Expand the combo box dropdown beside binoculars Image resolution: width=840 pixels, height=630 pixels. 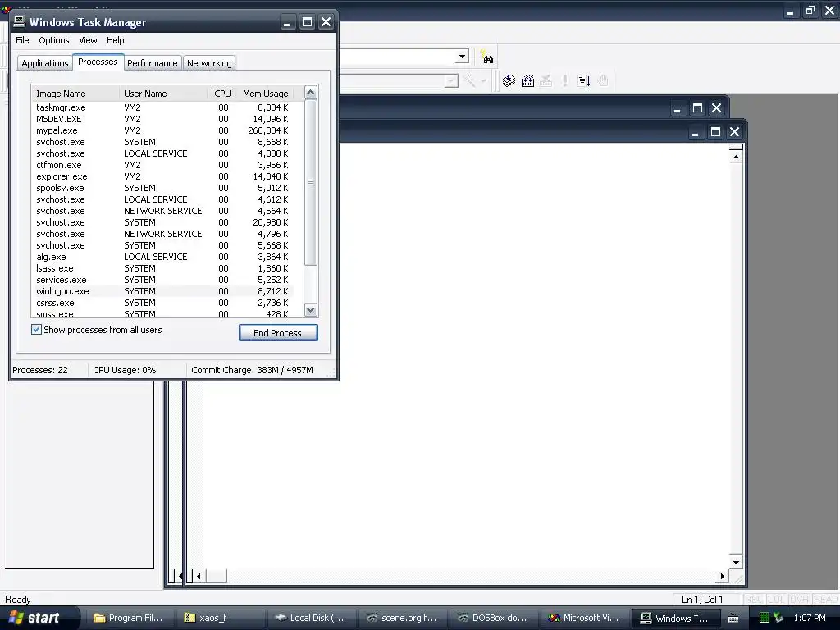coord(462,57)
